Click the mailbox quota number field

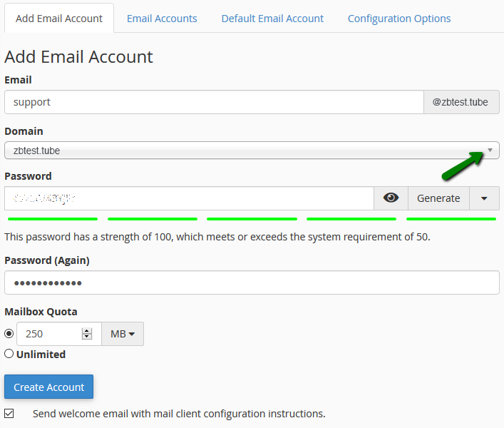coord(50,334)
